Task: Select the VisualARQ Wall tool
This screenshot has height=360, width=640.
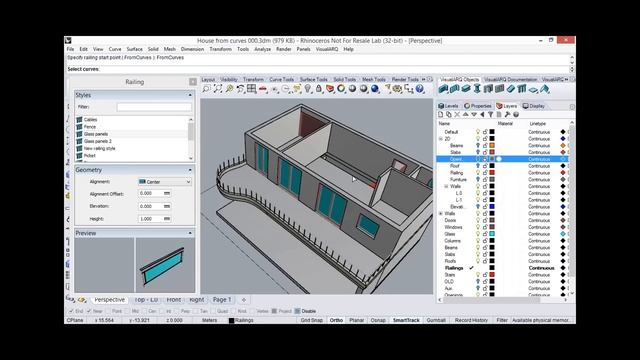Action: tap(443, 89)
